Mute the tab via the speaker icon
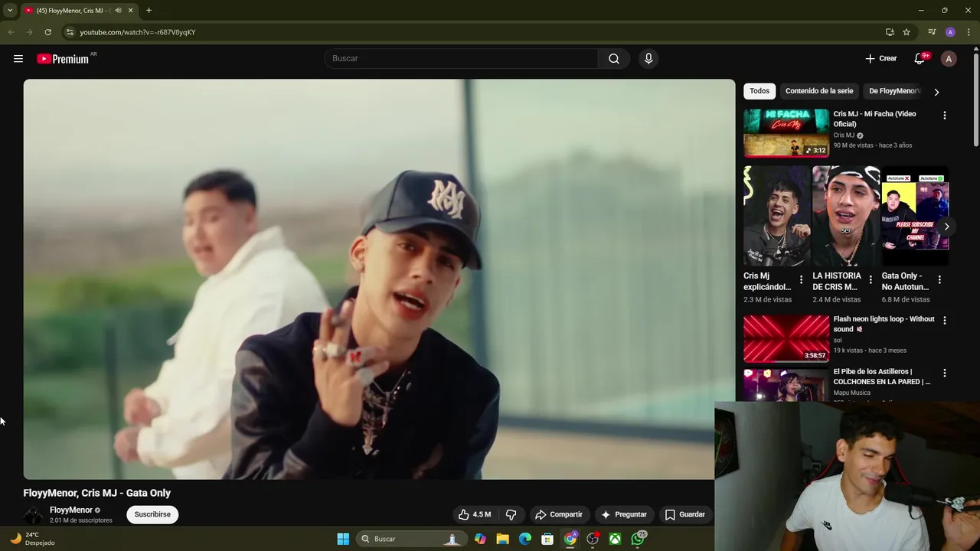This screenshot has height=551, width=980. tap(118, 11)
